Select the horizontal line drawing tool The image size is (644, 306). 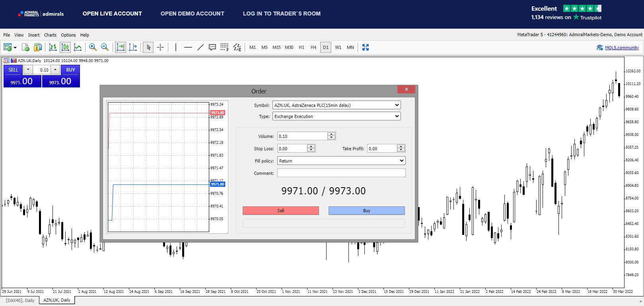(188, 47)
